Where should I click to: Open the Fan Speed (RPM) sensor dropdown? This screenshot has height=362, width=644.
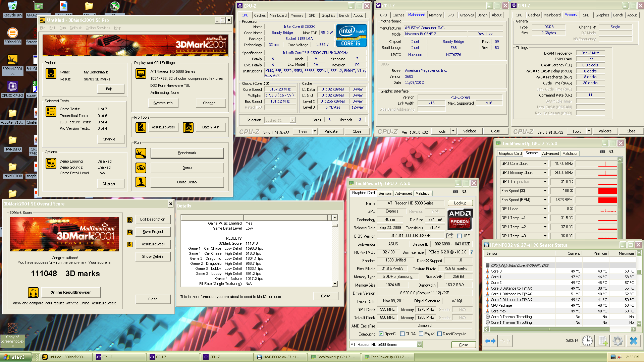tap(545, 200)
